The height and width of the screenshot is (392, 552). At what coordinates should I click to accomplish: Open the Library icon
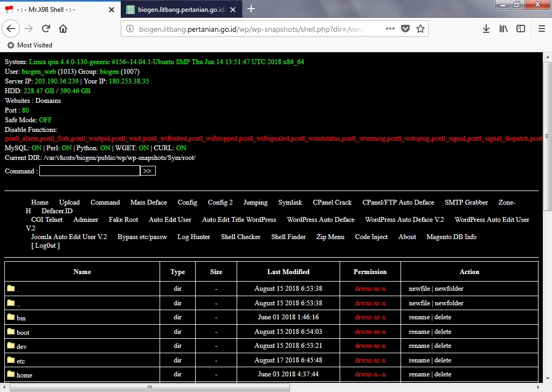[x=503, y=29]
